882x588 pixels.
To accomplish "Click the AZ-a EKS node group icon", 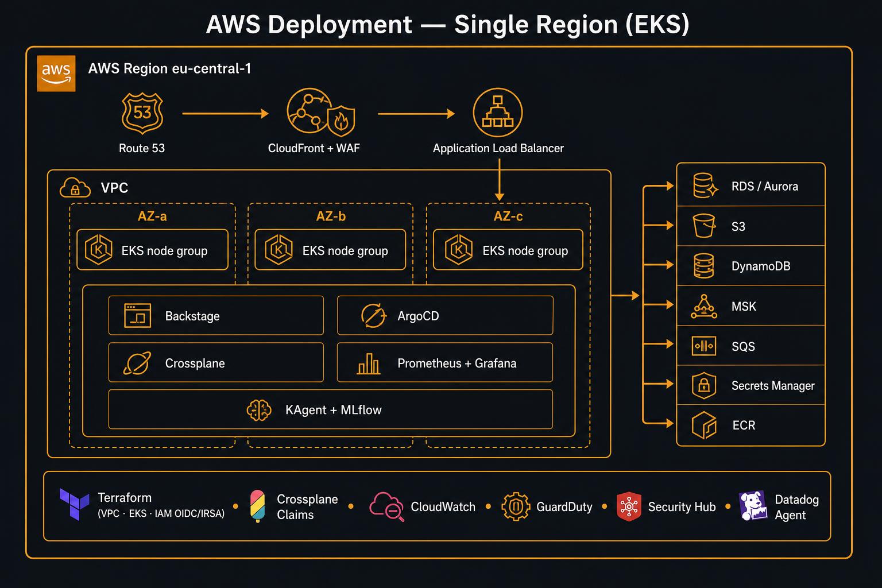I will [x=99, y=250].
